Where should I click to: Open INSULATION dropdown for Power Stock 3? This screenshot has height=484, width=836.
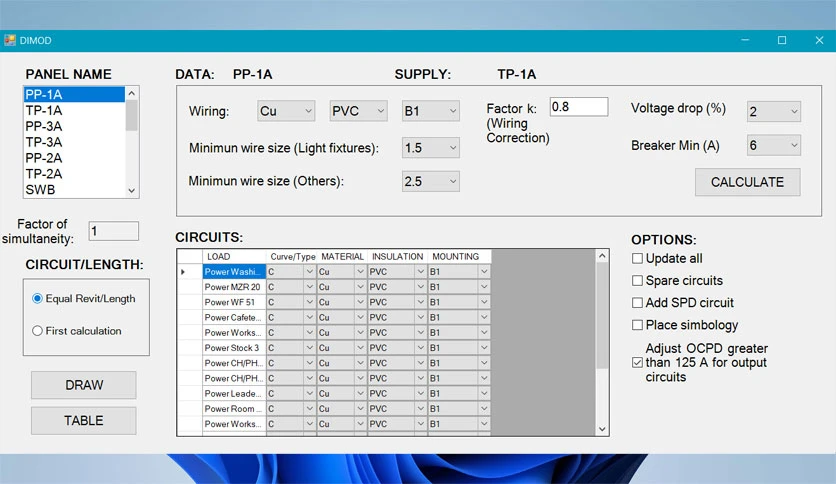click(421, 348)
